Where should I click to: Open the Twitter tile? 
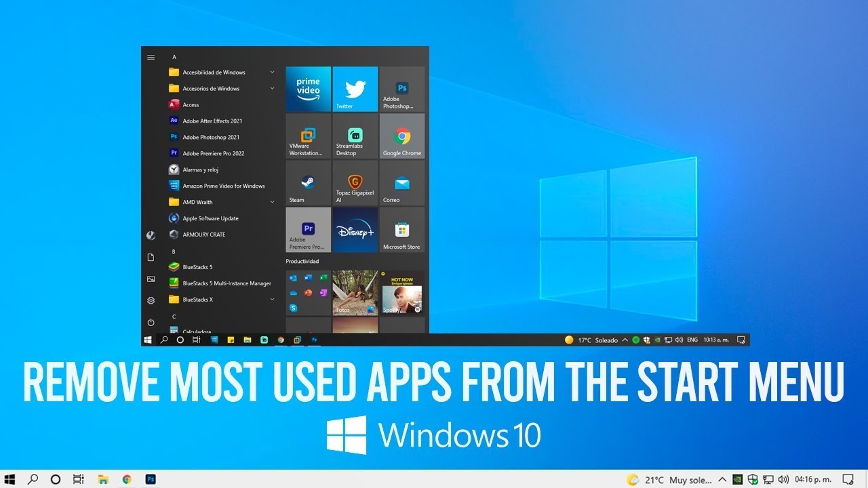click(355, 89)
